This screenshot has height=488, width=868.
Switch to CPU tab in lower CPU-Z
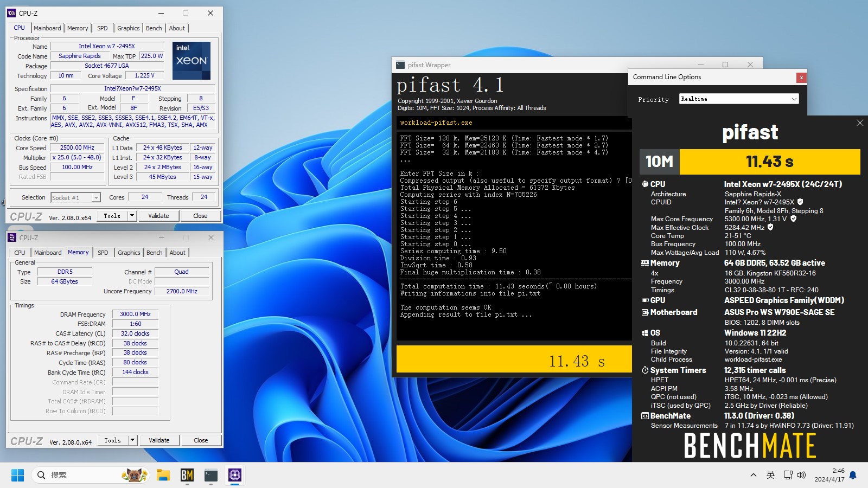(x=20, y=253)
